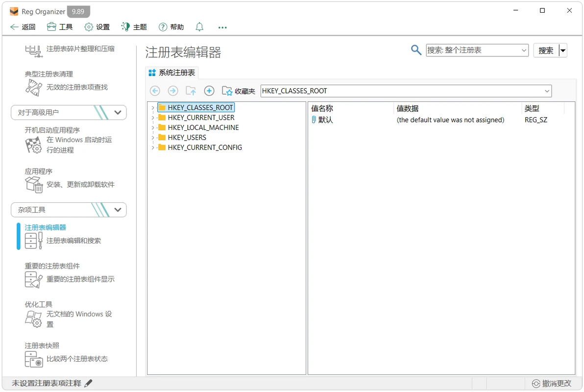Screen dimensions: 584x392
Task: Click 未设置注册表项注释 status text
Action: click(47, 383)
